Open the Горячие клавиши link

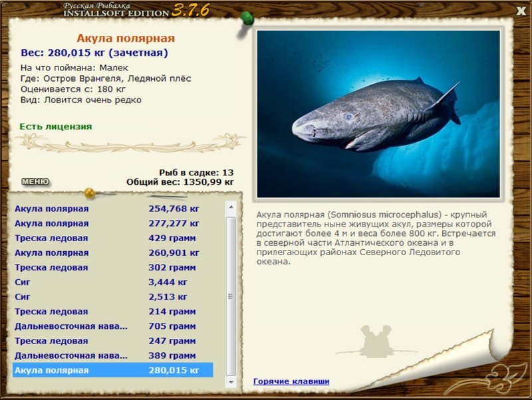291,381
